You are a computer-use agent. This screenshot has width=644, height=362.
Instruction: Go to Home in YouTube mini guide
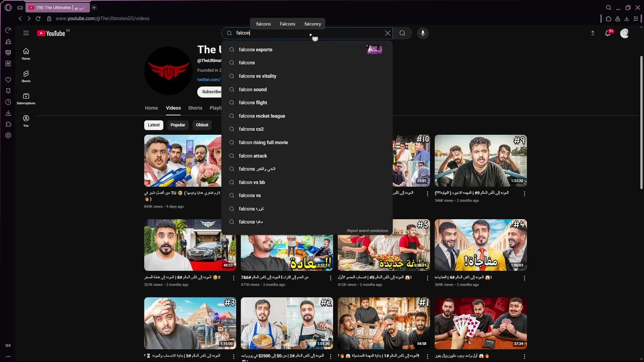point(26,54)
